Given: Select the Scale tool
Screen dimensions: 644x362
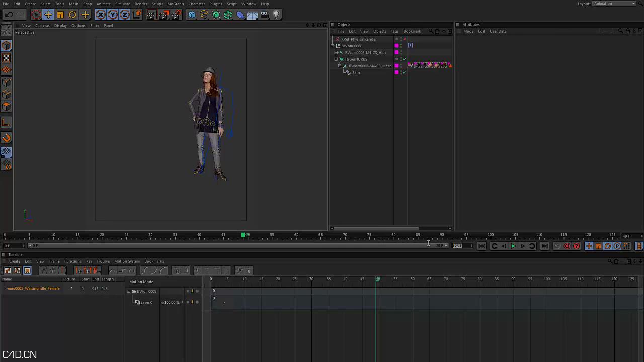Looking at the screenshot, I should (x=60, y=15).
